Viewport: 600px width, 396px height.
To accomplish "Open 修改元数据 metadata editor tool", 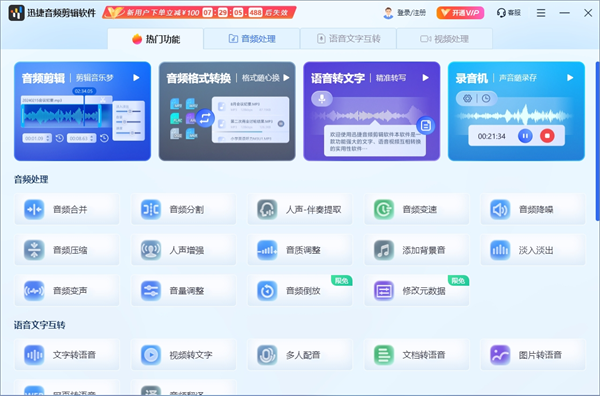I will [x=417, y=290].
